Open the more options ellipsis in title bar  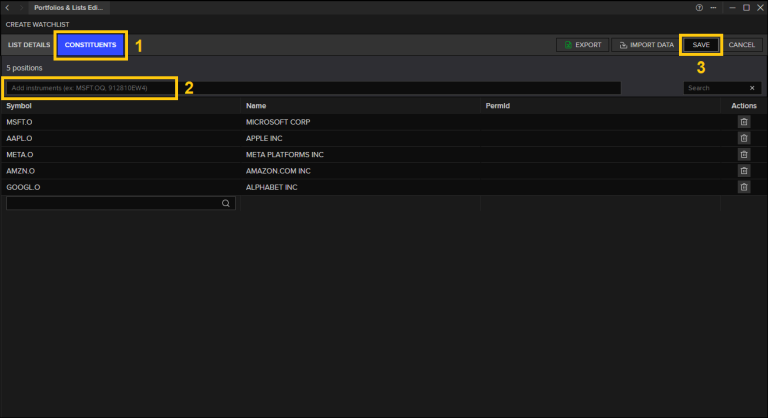[x=713, y=8]
